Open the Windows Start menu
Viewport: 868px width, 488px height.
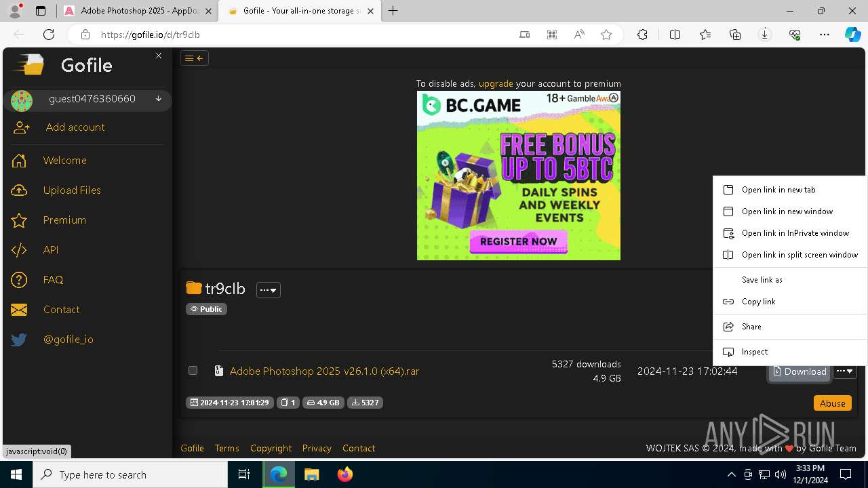coord(16,474)
